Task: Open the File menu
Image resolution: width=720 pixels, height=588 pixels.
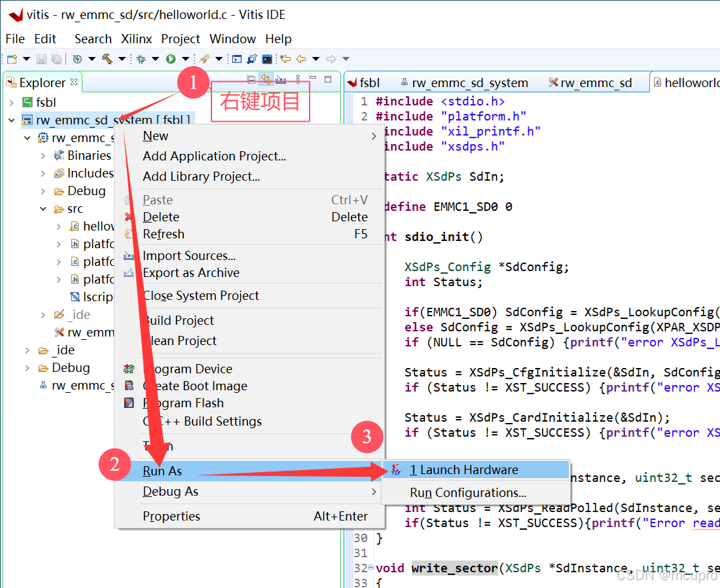Action: coord(15,39)
